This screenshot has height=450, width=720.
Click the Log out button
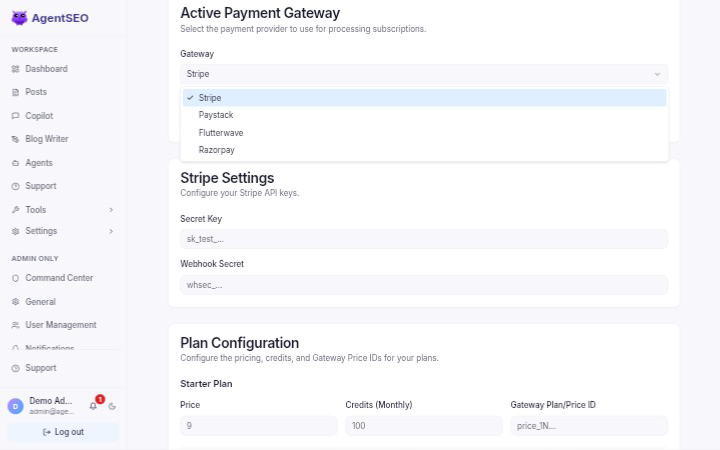coord(63,432)
